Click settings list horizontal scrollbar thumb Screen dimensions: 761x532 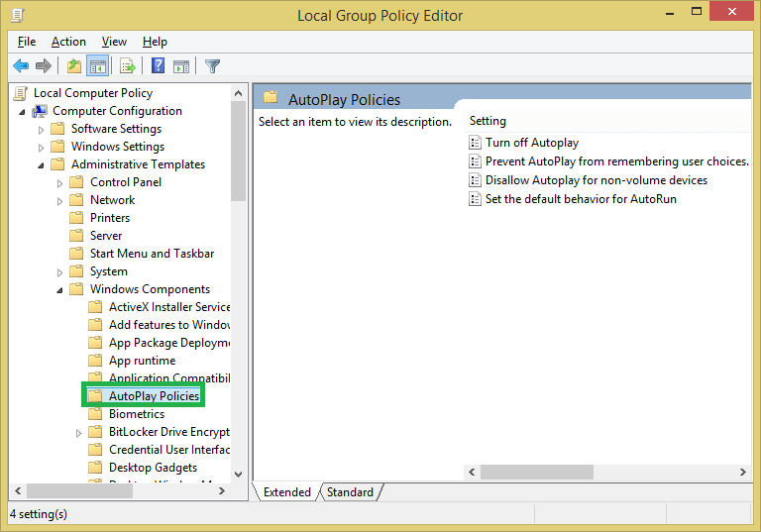click(537, 472)
